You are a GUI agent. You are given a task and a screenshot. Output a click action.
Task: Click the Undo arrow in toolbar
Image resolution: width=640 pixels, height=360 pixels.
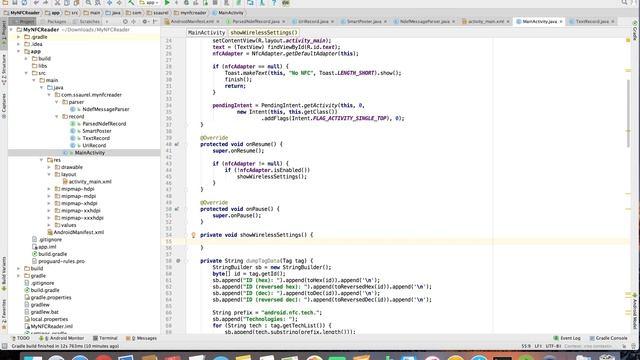tap(36, 3)
